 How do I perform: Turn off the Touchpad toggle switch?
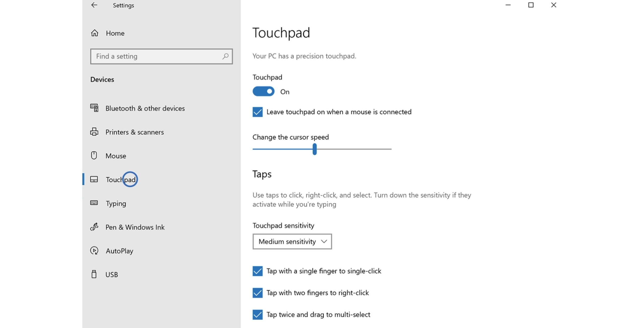pos(263,91)
